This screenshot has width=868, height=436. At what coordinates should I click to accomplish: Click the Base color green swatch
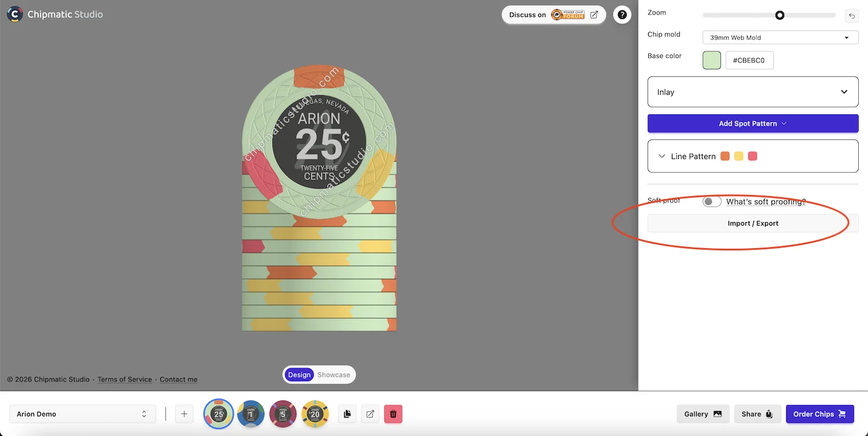[712, 60]
